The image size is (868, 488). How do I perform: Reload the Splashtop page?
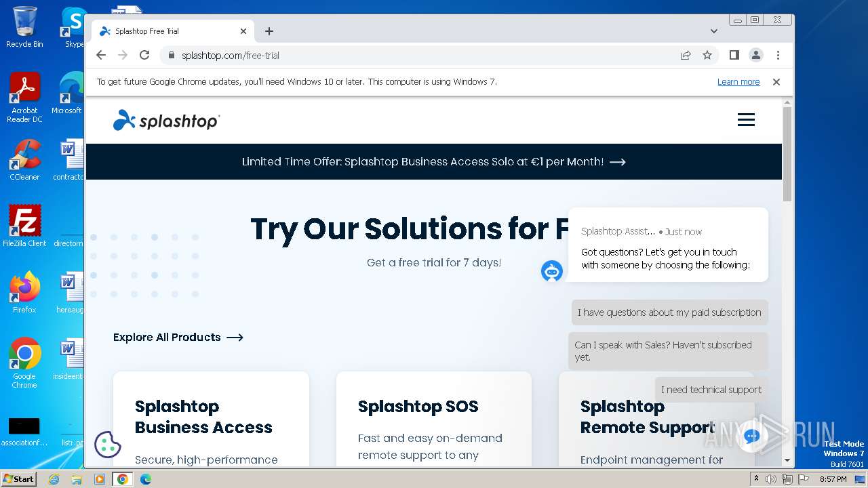tap(144, 55)
